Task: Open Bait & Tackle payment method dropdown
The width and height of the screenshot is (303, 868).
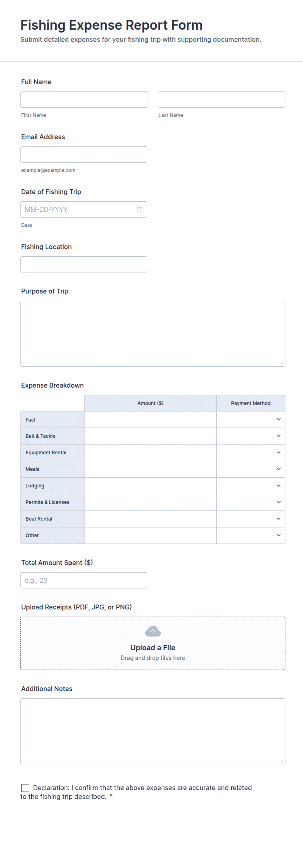Action: click(251, 436)
